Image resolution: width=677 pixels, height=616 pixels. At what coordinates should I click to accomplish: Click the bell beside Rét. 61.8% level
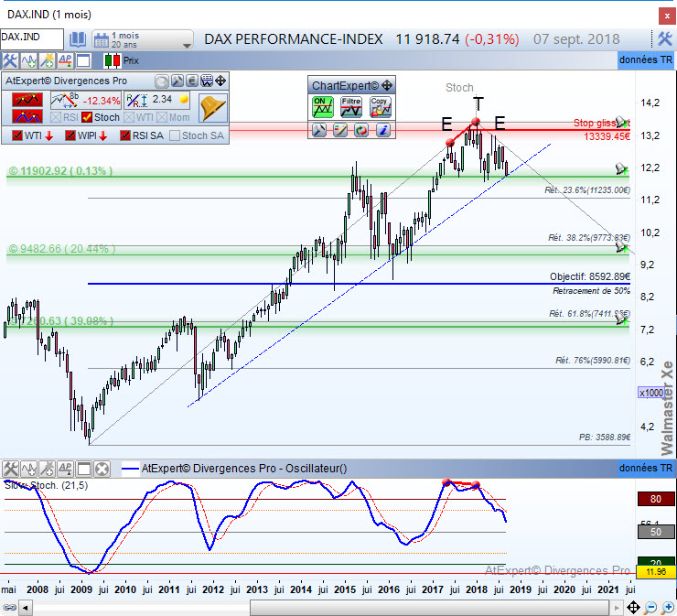622,319
